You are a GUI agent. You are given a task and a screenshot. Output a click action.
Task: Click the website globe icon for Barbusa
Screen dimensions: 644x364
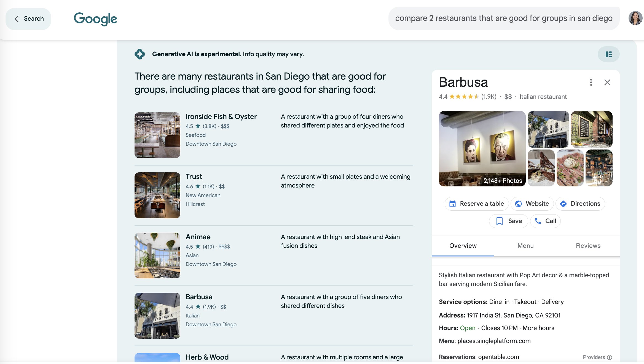point(518,204)
